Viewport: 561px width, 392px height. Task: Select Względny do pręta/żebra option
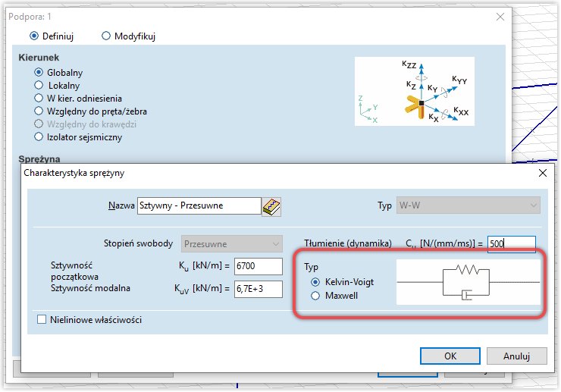click(x=39, y=111)
